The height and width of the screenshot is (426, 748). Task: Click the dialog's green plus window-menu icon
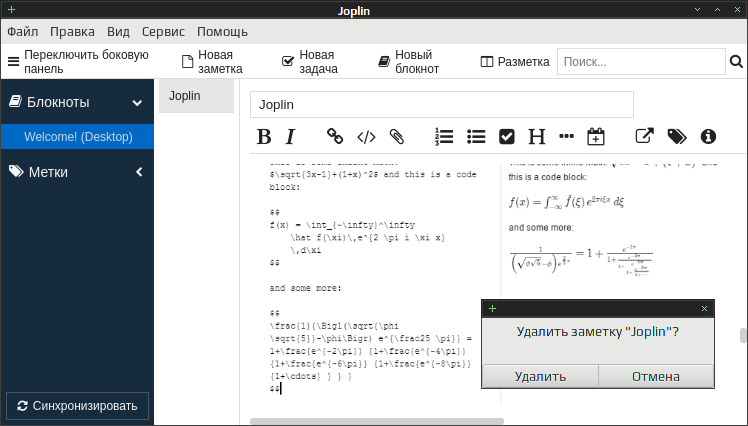click(x=492, y=309)
